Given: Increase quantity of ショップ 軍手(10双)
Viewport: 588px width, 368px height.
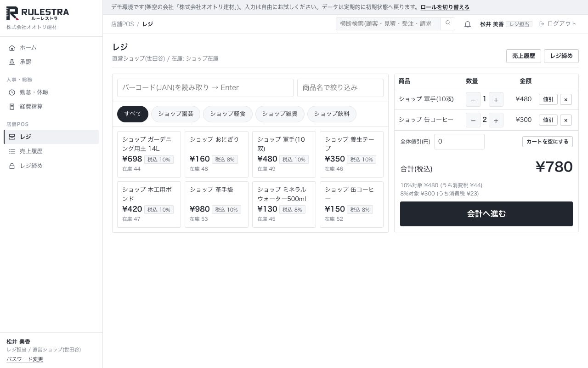Looking at the screenshot, I should click(x=496, y=99).
